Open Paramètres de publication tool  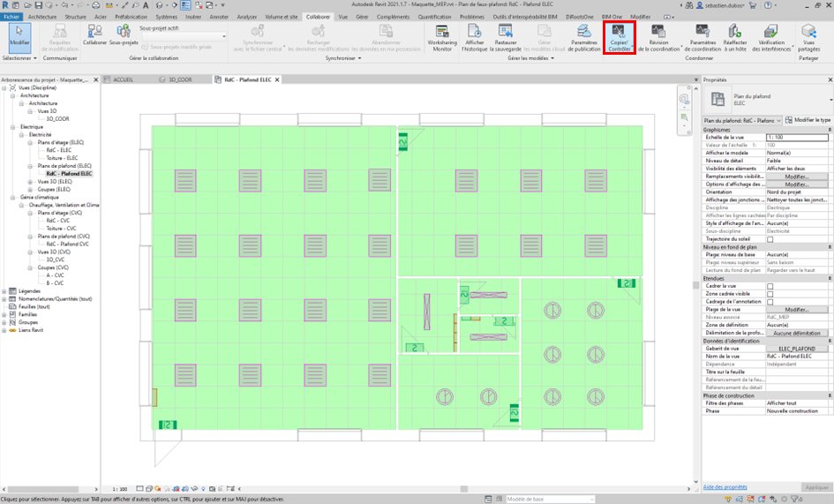[x=583, y=33]
